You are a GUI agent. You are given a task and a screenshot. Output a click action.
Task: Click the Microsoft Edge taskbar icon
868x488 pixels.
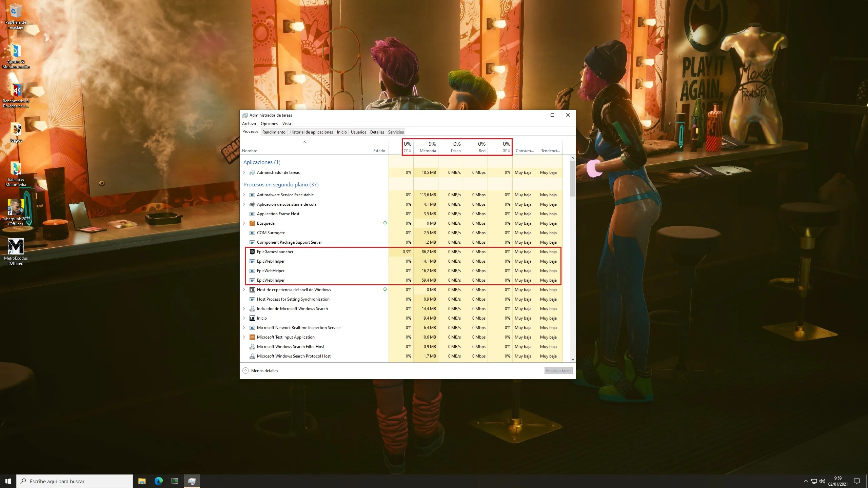click(159, 481)
